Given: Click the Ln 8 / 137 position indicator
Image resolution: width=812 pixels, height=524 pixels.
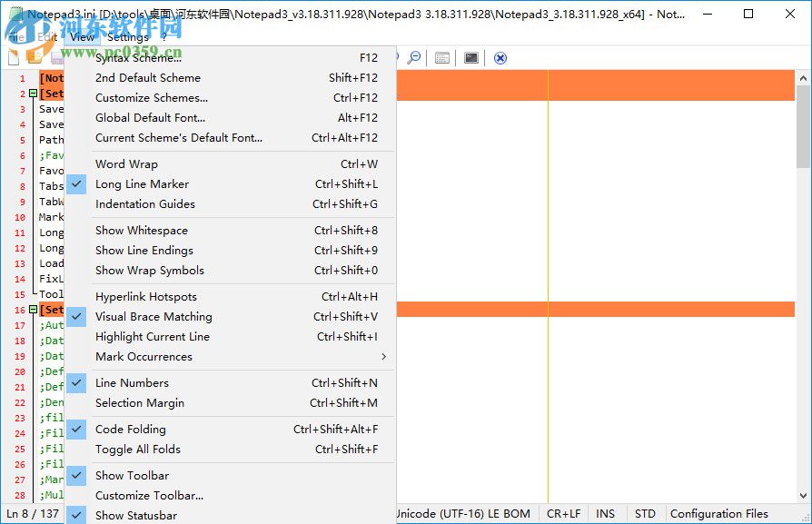Looking at the screenshot, I should (x=33, y=514).
